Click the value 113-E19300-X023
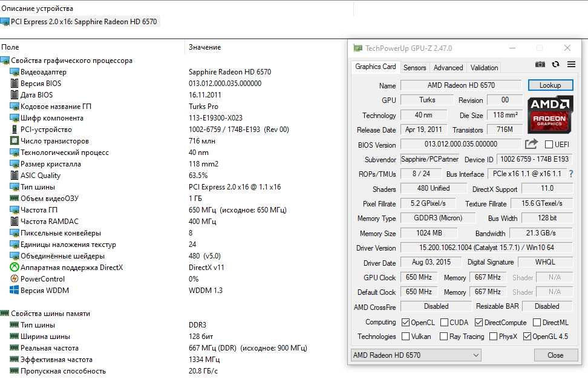 (x=215, y=118)
